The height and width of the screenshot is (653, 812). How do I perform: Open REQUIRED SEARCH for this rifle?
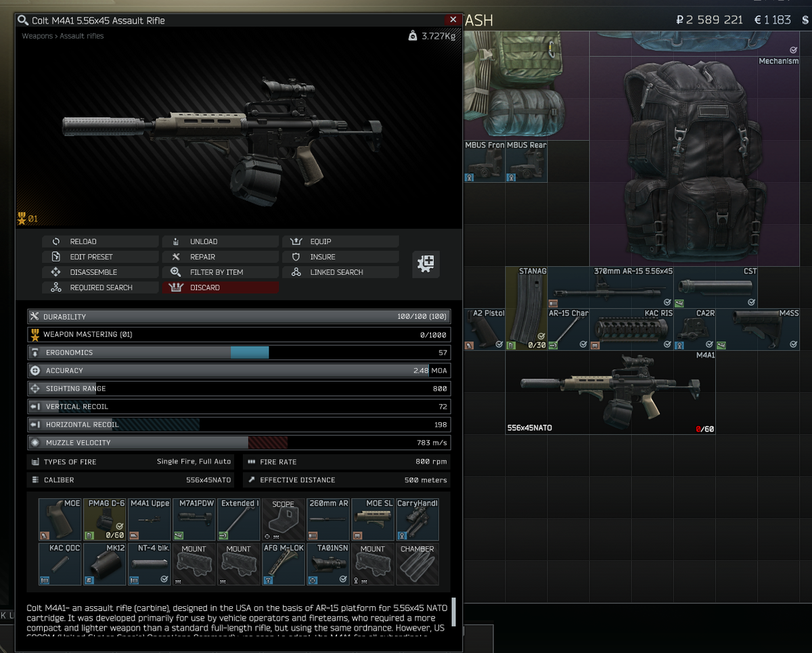click(x=100, y=288)
